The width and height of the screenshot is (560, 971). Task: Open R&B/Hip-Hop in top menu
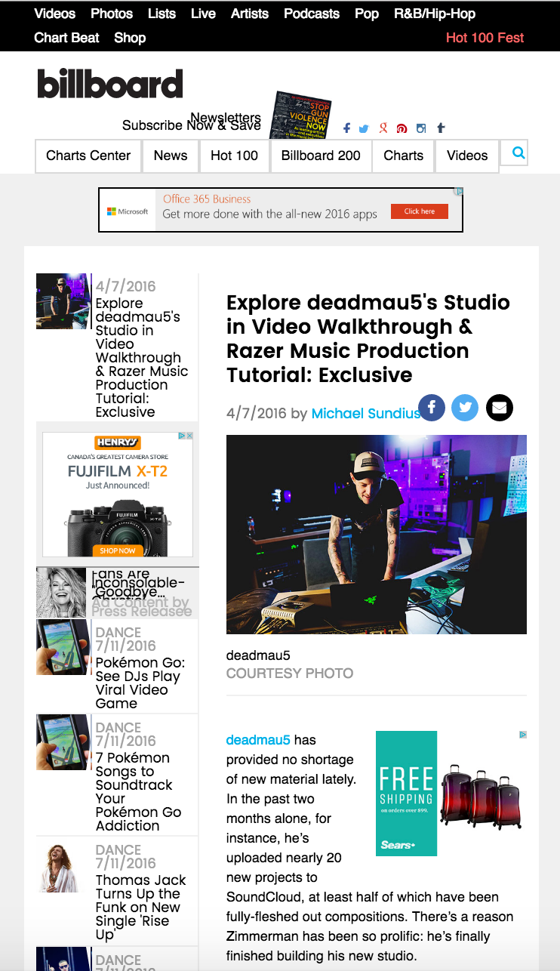(x=435, y=14)
